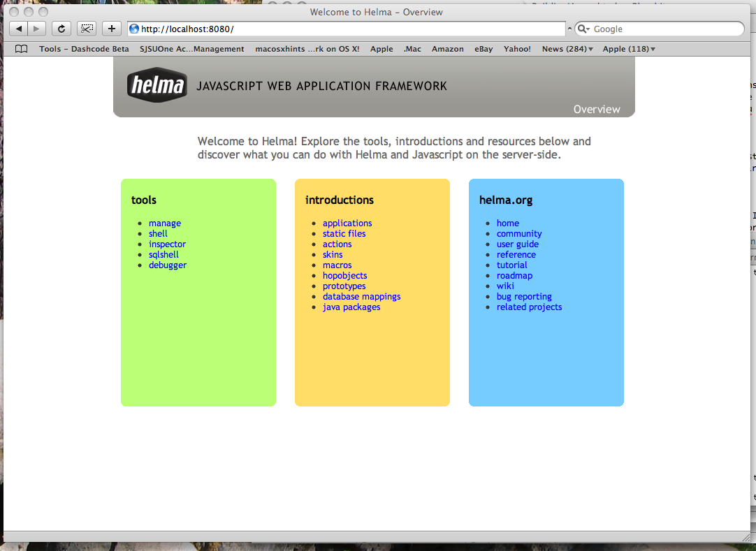The image size is (756, 551).
Task: Open the bookmarks book icon
Action: [x=21, y=49]
